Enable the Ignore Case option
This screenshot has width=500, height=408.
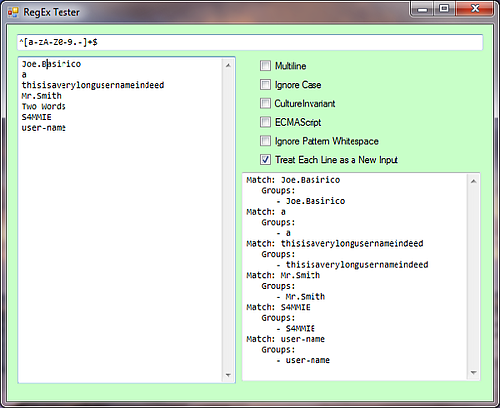[x=265, y=85]
